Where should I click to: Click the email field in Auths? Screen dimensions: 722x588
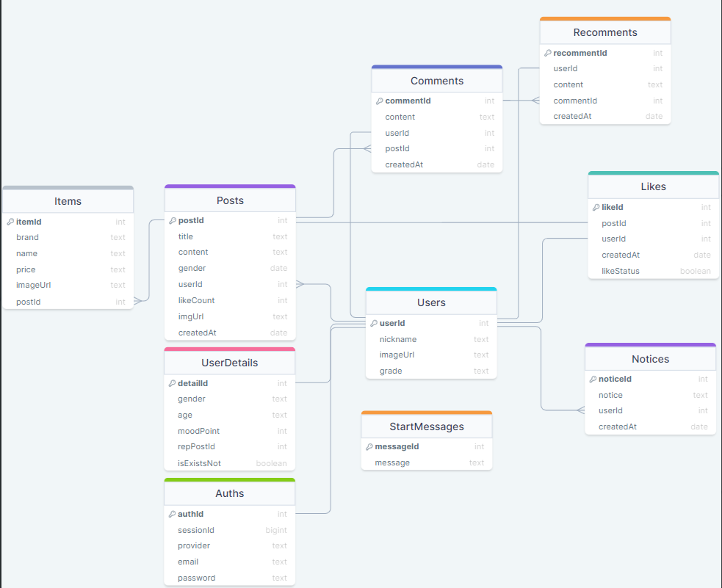point(230,562)
